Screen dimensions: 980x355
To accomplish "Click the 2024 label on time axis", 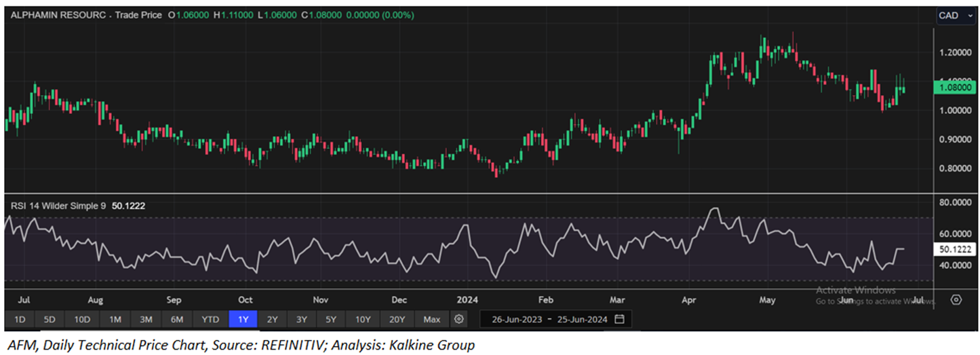I will pos(468,299).
